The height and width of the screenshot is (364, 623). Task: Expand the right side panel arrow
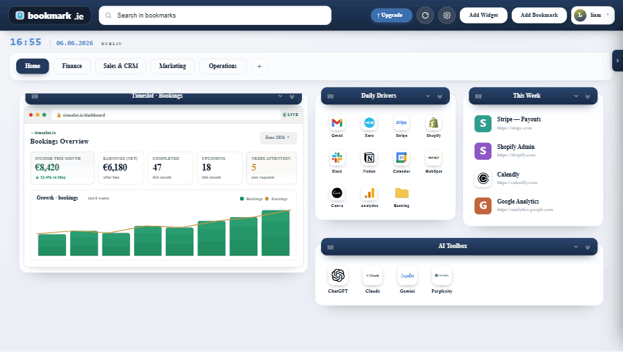618,61
